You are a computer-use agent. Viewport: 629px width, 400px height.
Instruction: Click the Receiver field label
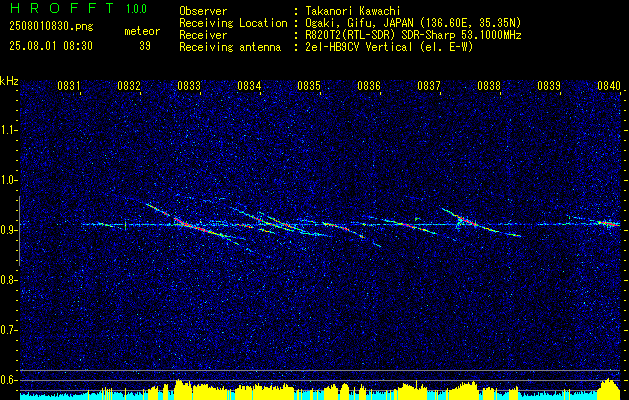pos(203,35)
